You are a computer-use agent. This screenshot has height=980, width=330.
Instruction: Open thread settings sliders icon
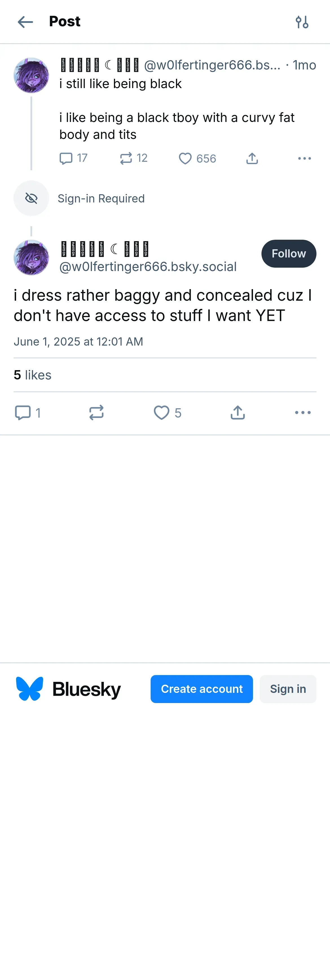point(302,22)
